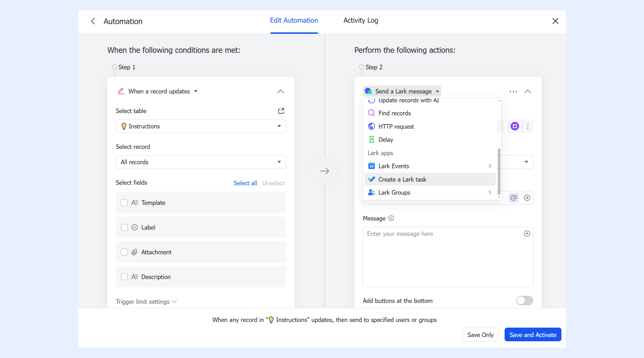Choose HTTP request in the action menu
The image size is (644, 358).
pyautogui.click(x=430, y=126)
